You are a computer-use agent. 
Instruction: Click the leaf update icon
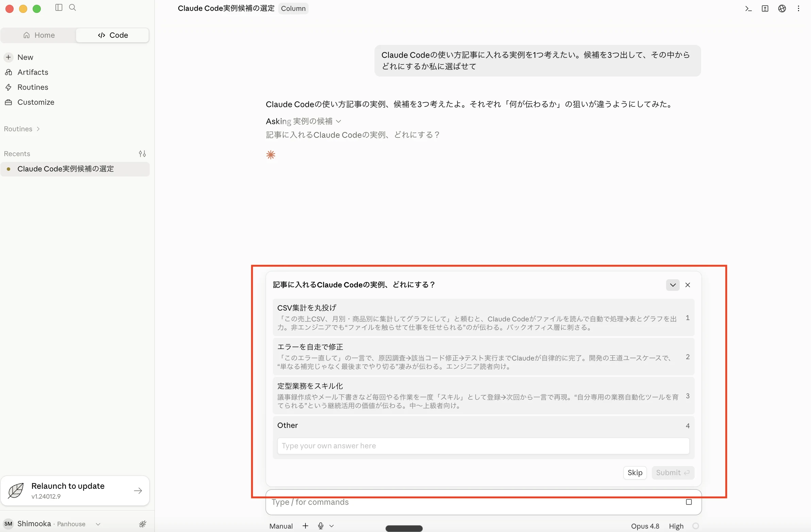16,491
